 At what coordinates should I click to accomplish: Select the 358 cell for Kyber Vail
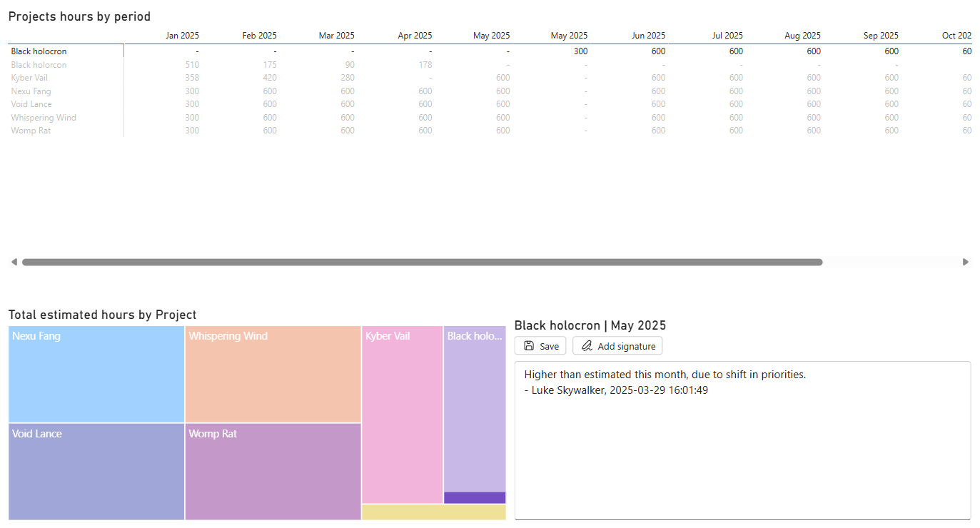[191, 78]
